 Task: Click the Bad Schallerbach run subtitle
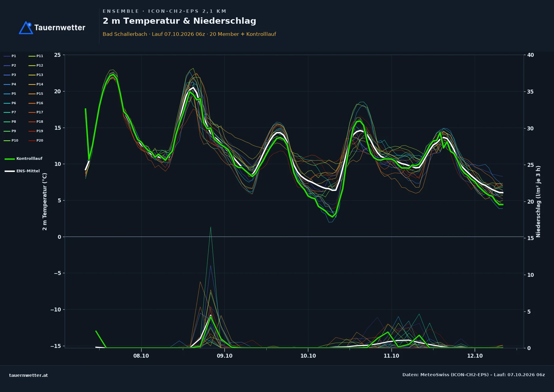pos(189,34)
